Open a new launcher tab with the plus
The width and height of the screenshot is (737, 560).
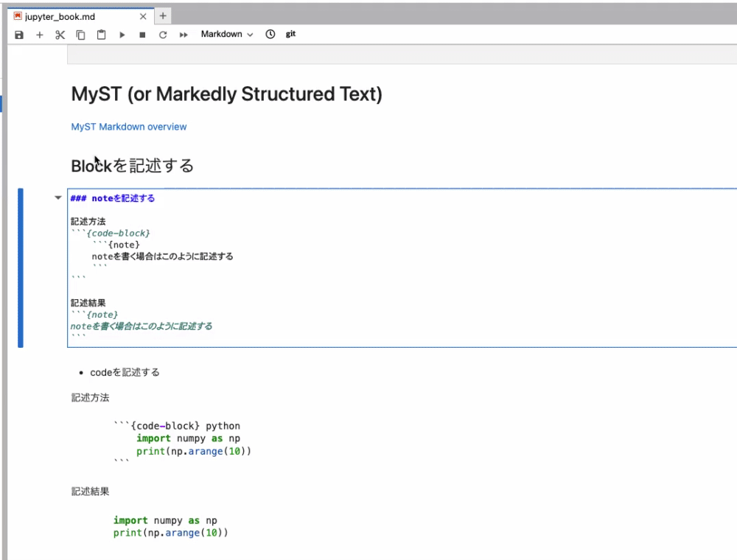[163, 16]
